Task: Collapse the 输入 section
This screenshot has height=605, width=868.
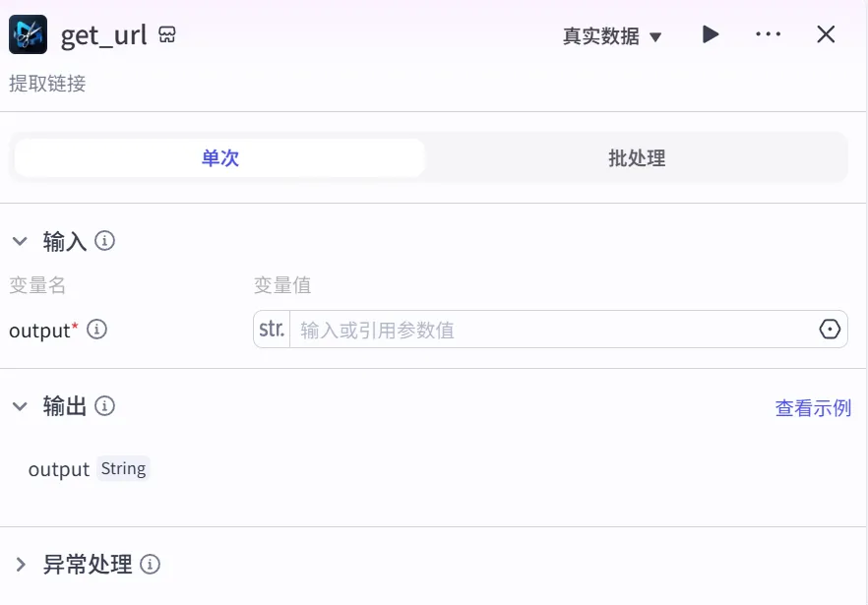Action: tap(20, 241)
